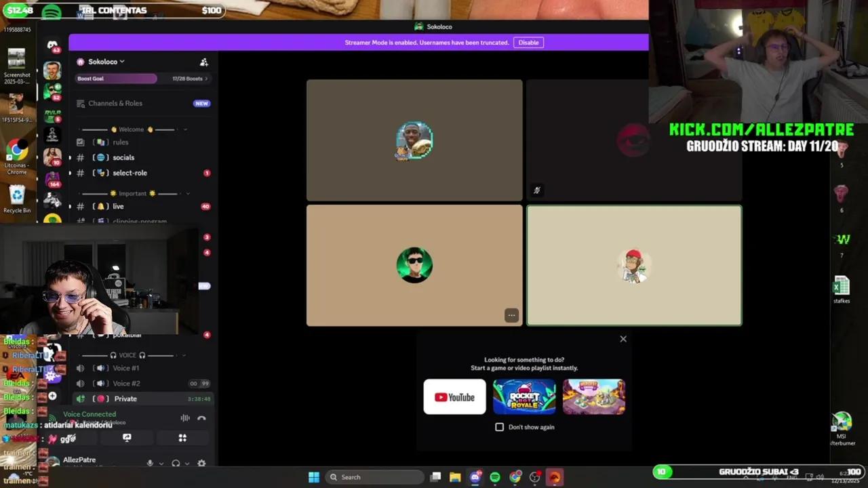Image resolution: width=868 pixels, height=488 pixels.
Task: Open the screen share control in voice panel
Action: point(126,438)
